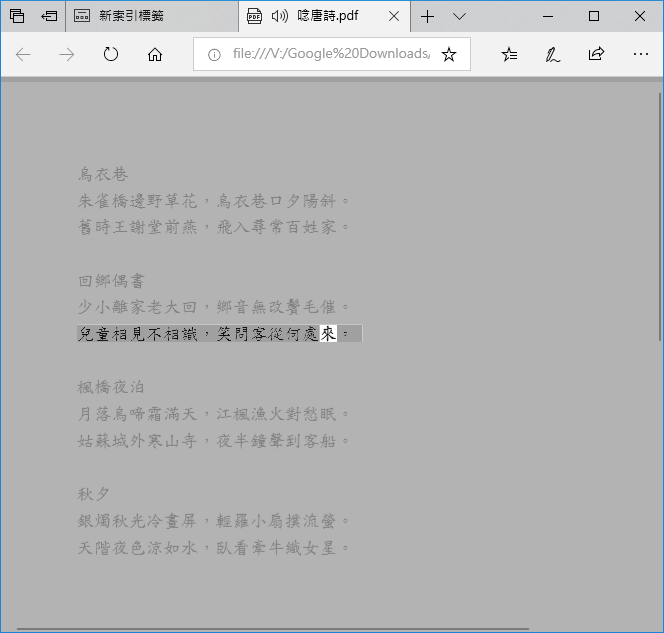Screen dimensions: 664x633
Task: Add this page to favorites star
Action: 449,54
